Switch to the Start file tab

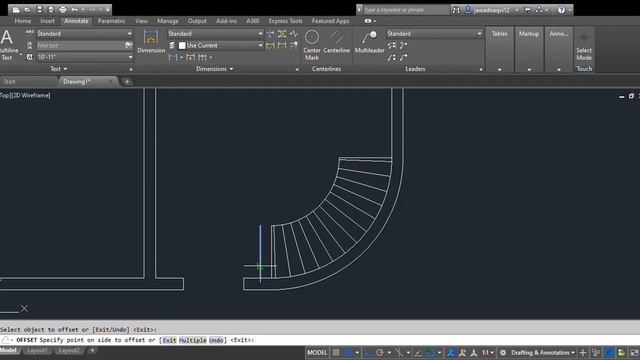click(x=9, y=82)
